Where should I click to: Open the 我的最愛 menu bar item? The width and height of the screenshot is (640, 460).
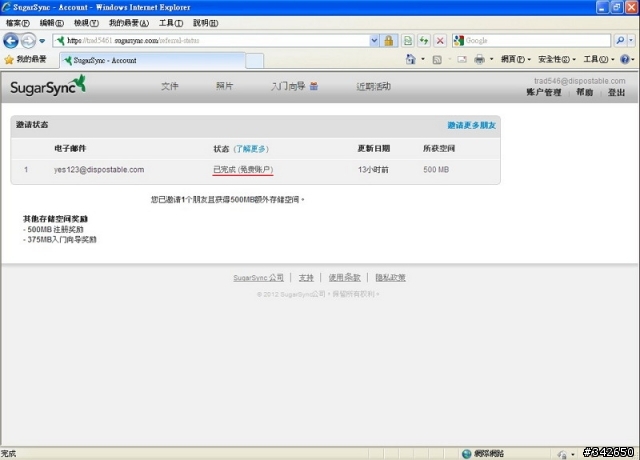pos(129,23)
